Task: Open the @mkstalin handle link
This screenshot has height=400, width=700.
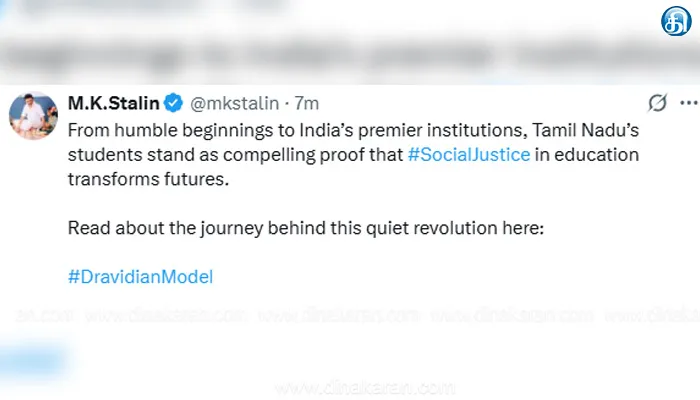Action: pyautogui.click(x=232, y=102)
